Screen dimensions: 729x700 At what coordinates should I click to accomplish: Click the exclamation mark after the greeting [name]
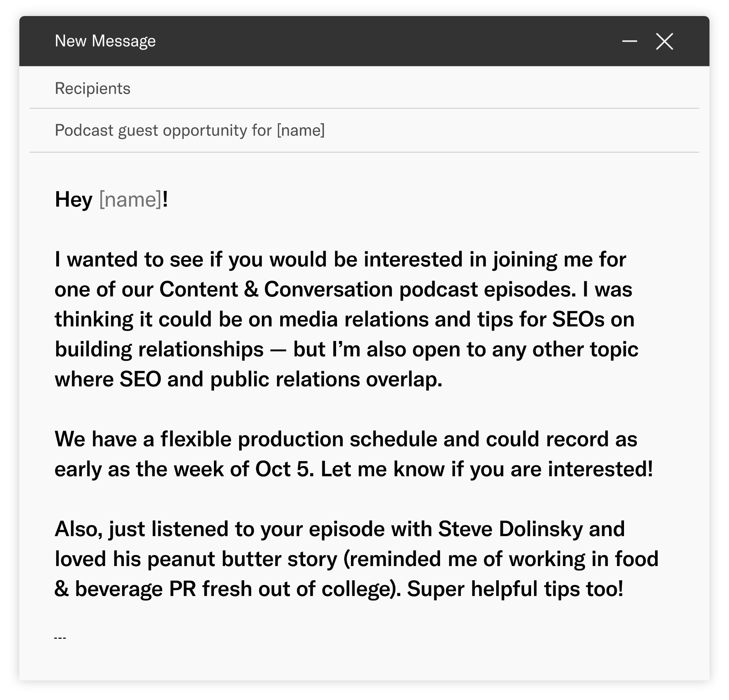pos(165,200)
